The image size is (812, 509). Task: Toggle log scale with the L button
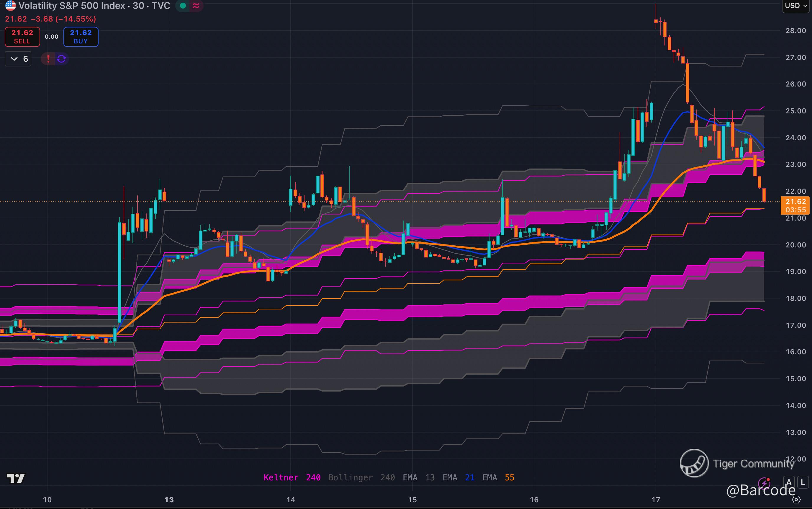pyautogui.click(x=803, y=482)
